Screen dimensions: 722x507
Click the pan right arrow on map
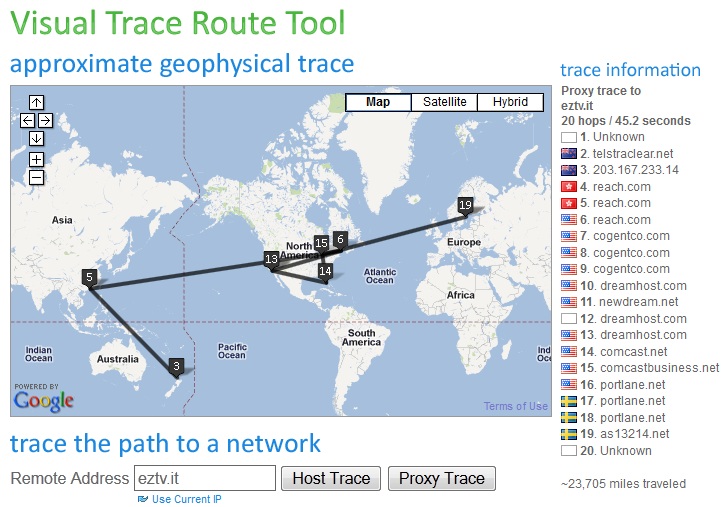click(x=45, y=120)
